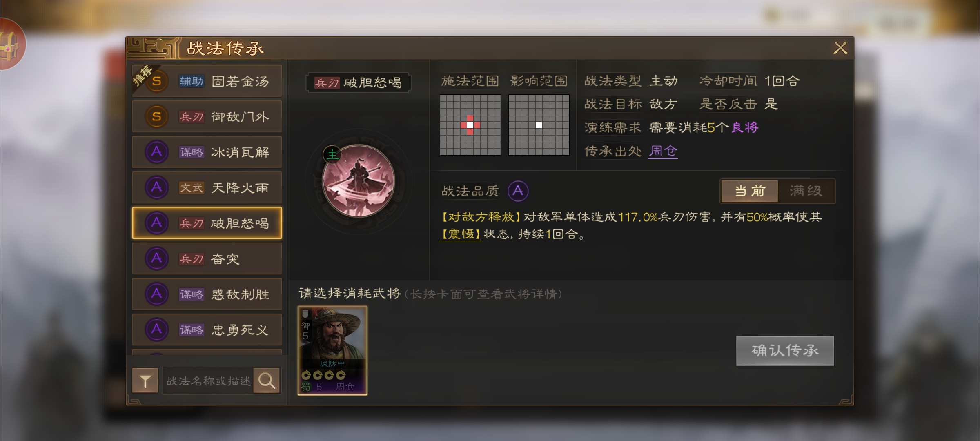Image resolution: width=980 pixels, height=441 pixels.
Task: Select 固若金汤 skill in list
Action: [x=207, y=81]
